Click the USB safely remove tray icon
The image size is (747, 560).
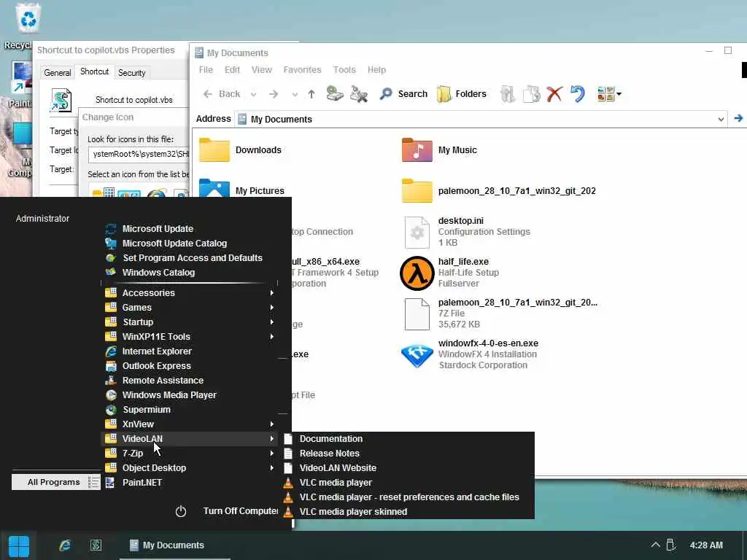[x=671, y=545]
